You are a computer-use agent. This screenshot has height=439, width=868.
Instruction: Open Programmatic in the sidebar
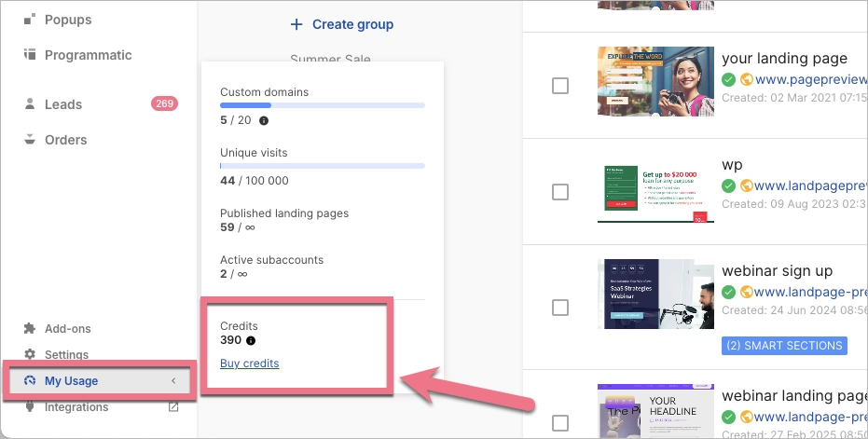coord(88,55)
